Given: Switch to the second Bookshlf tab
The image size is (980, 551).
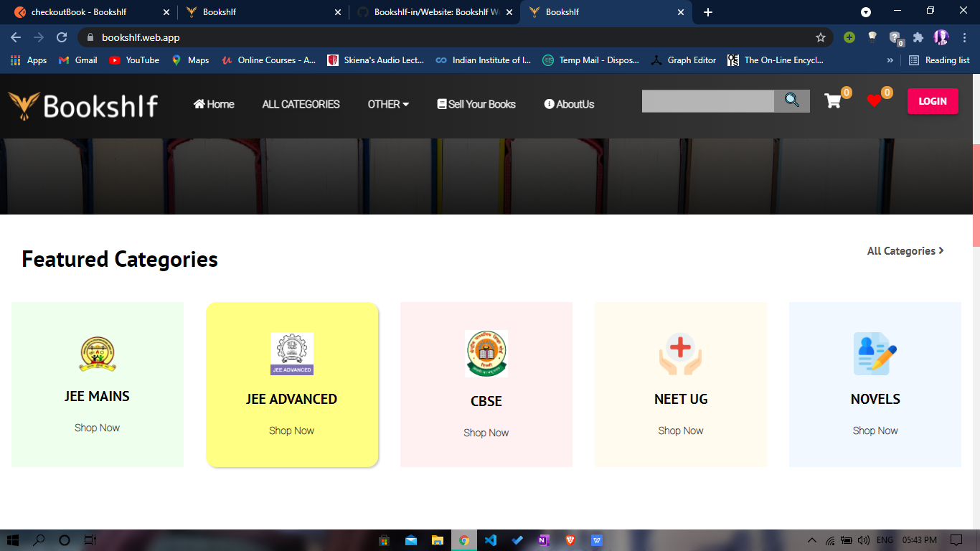Looking at the screenshot, I should coord(263,12).
